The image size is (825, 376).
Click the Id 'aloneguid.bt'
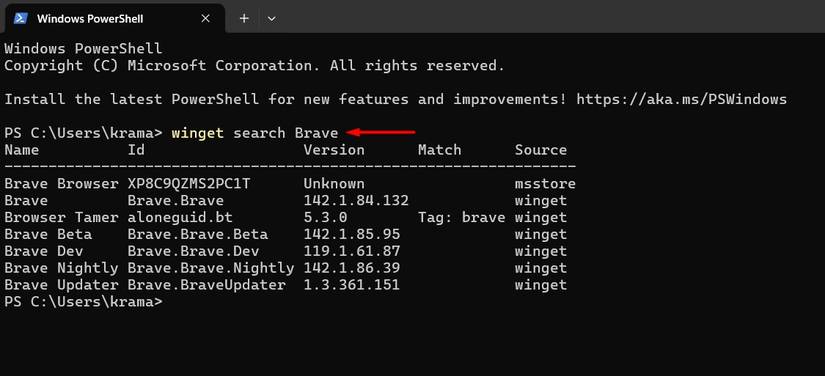[180, 217]
